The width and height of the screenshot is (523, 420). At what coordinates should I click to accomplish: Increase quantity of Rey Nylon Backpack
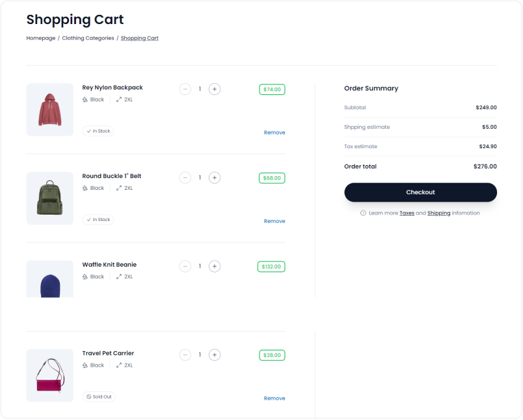pos(215,89)
